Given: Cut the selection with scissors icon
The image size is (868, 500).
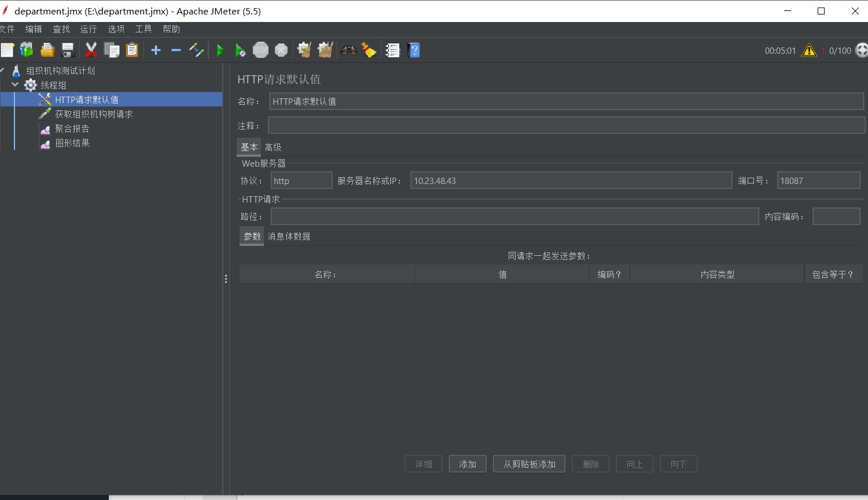Looking at the screenshot, I should click(x=91, y=50).
